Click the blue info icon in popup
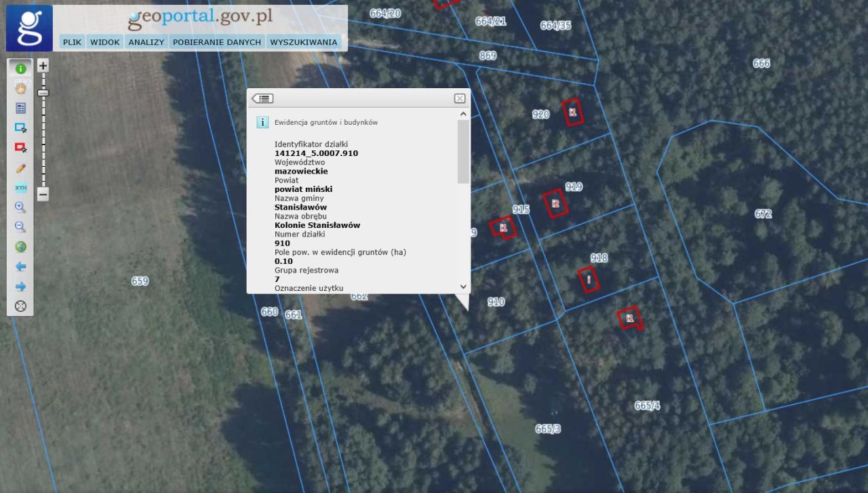The image size is (868, 493). pos(262,122)
